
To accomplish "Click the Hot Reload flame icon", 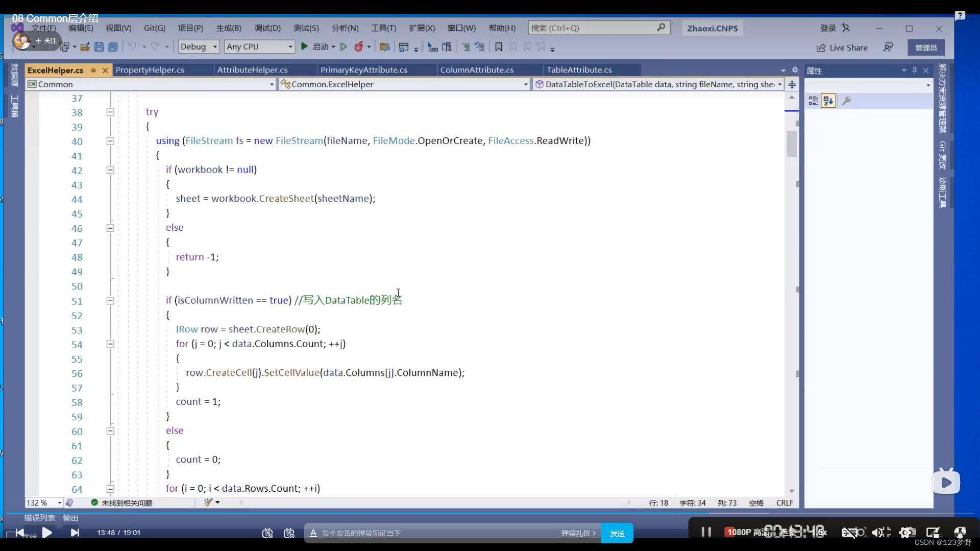I will pyautogui.click(x=359, y=46).
